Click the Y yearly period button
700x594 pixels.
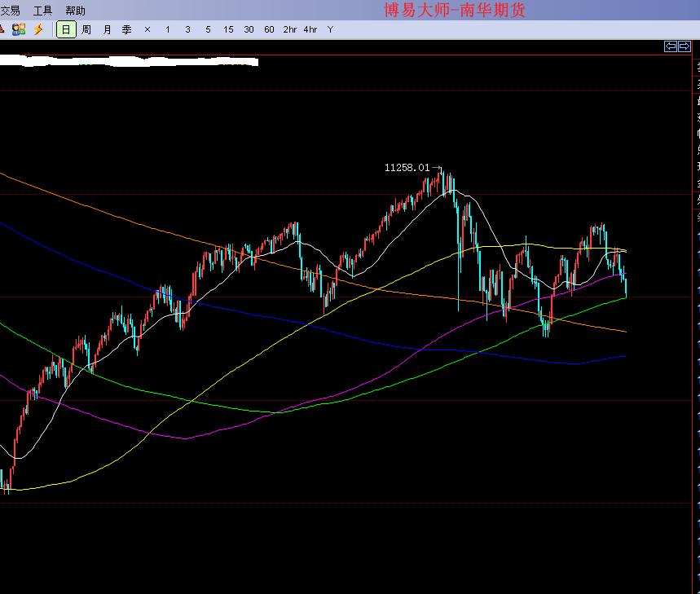(330, 29)
